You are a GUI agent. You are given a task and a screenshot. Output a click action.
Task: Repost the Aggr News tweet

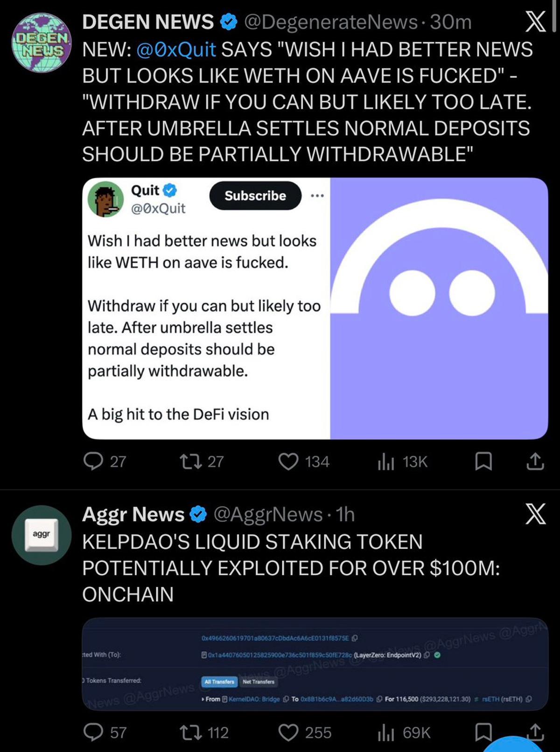pos(191,732)
